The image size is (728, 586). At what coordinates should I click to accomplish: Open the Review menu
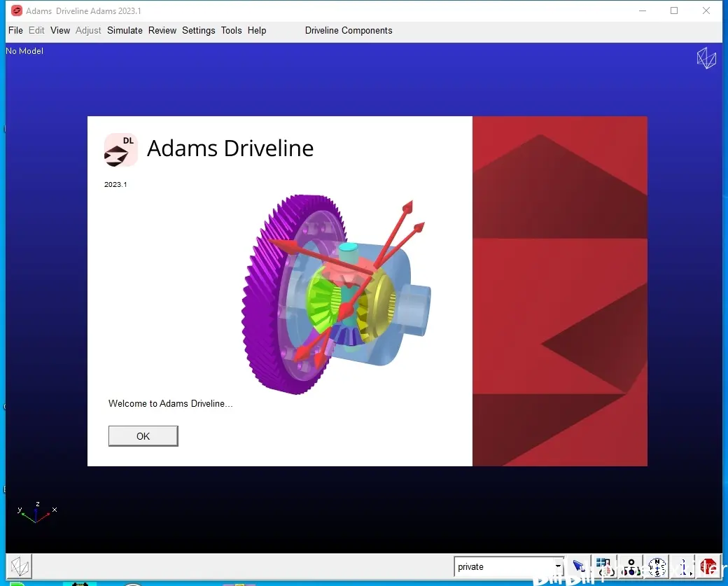click(x=162, y=31)
